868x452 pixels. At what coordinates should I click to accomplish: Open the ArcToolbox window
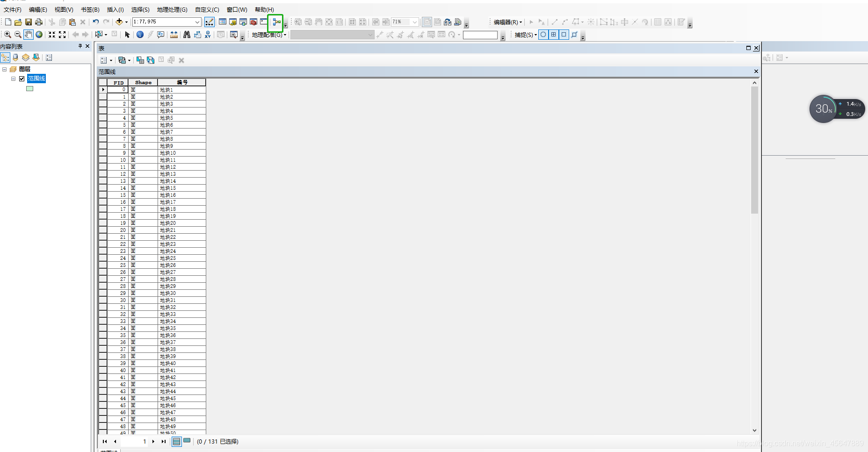[253, 22]
